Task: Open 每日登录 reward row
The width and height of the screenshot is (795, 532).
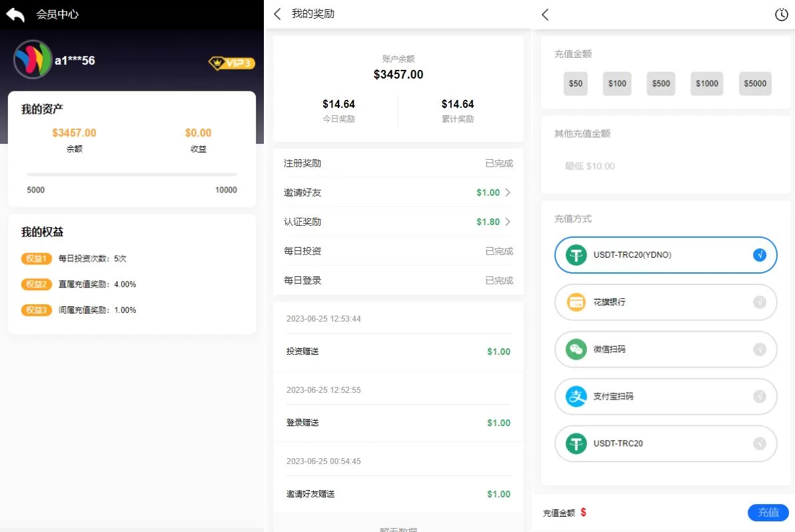Action: click(398, 280)
